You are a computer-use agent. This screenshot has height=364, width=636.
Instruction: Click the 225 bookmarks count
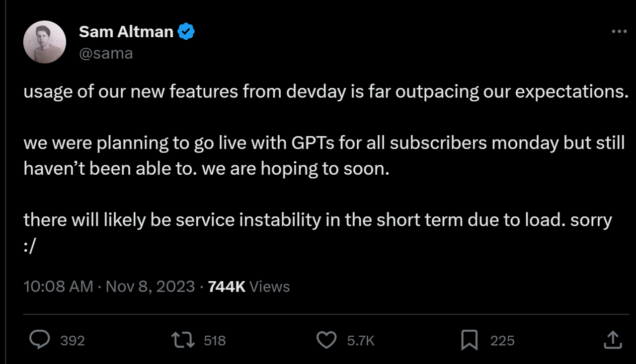pos(502,341)
